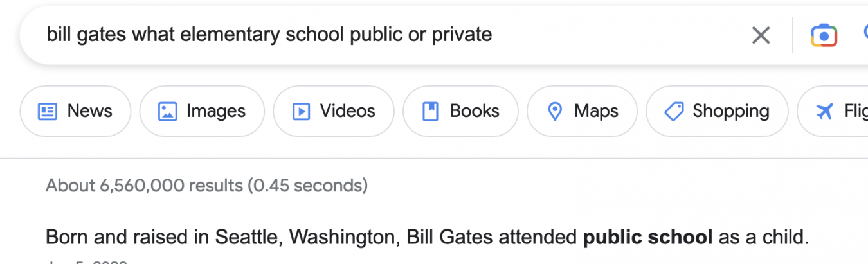Viewport: 868px width, 264px height.
Task: Click the play icon on Videos chip
Action: click(301, 112)
